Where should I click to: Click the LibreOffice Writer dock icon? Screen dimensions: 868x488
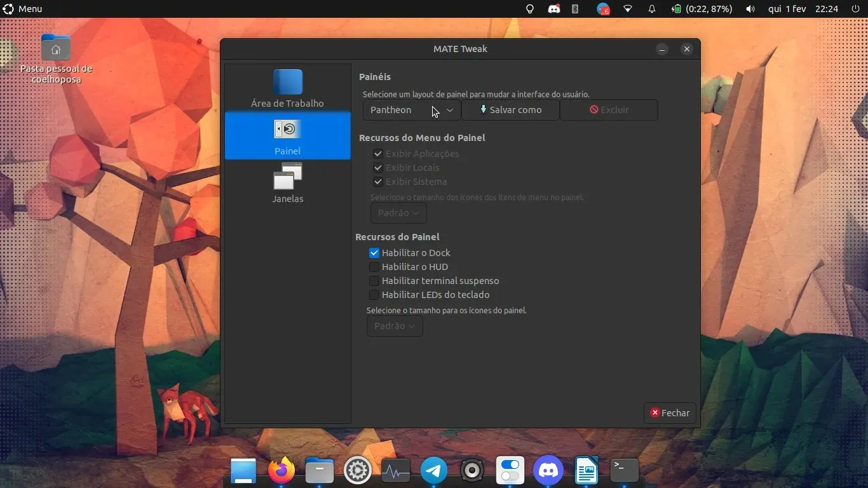pos(587,471)
